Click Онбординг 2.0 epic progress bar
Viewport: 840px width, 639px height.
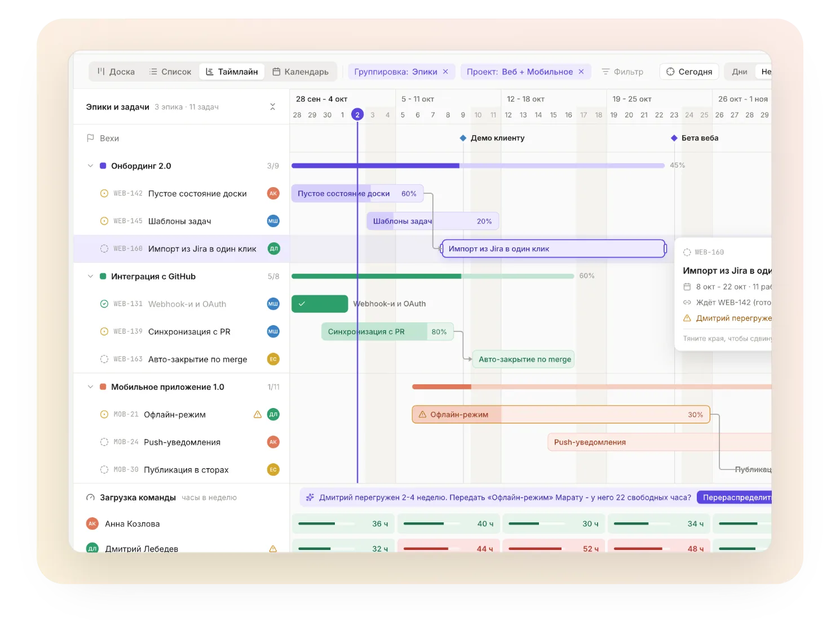478,166
